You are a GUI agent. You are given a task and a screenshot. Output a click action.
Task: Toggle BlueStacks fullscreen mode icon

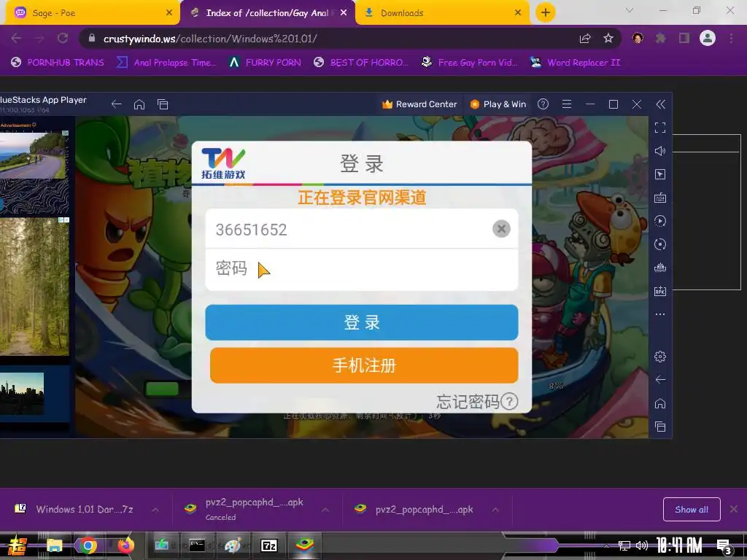pos(659,128)
